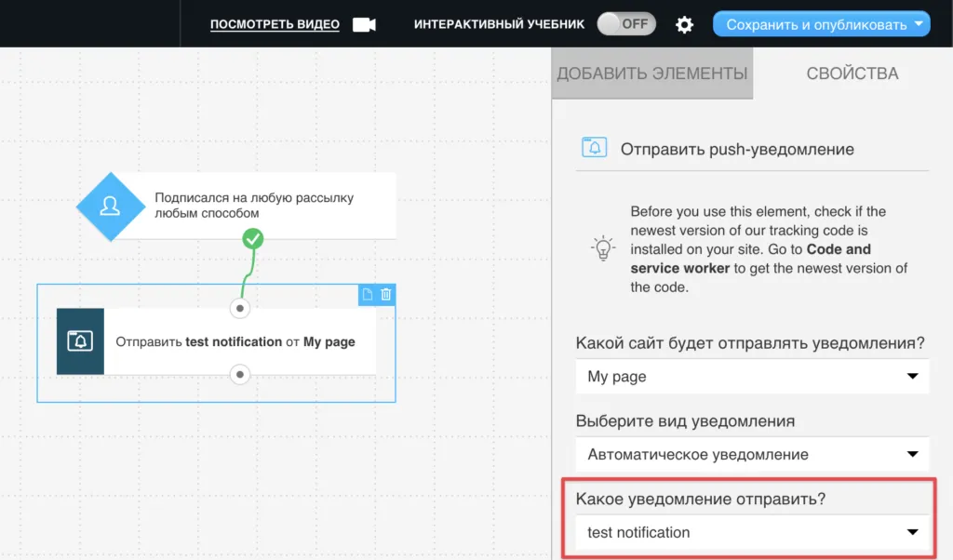Switch to the СВОЙСТВА tab
Image resolution: width=953 pixels, height=560 pixels.
(x=852, y=73)
